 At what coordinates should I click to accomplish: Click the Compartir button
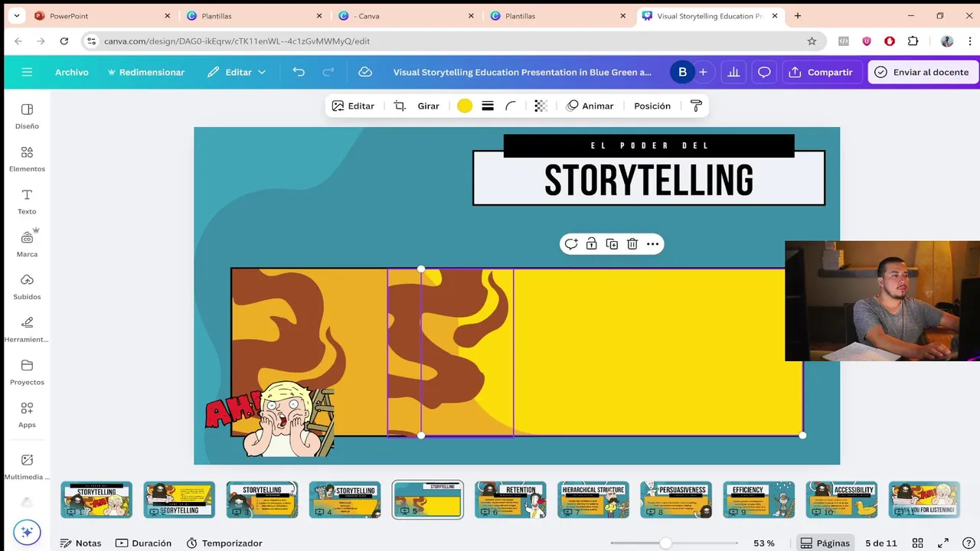click(821, 72)
